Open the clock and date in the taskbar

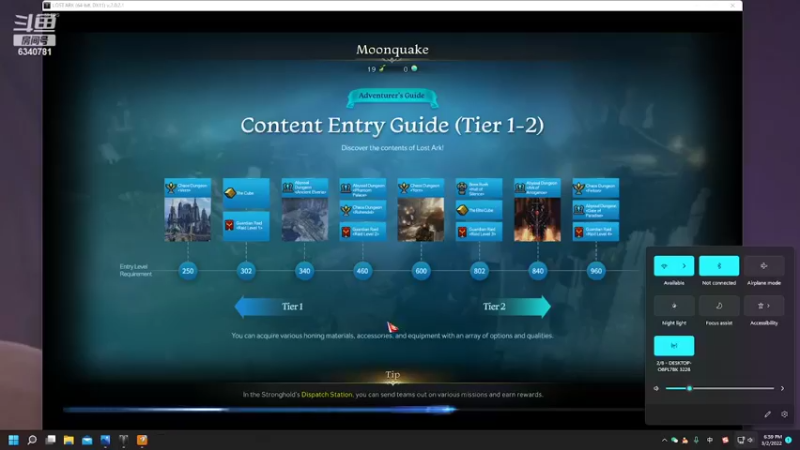pyautogui.click(x=772, y=440)
